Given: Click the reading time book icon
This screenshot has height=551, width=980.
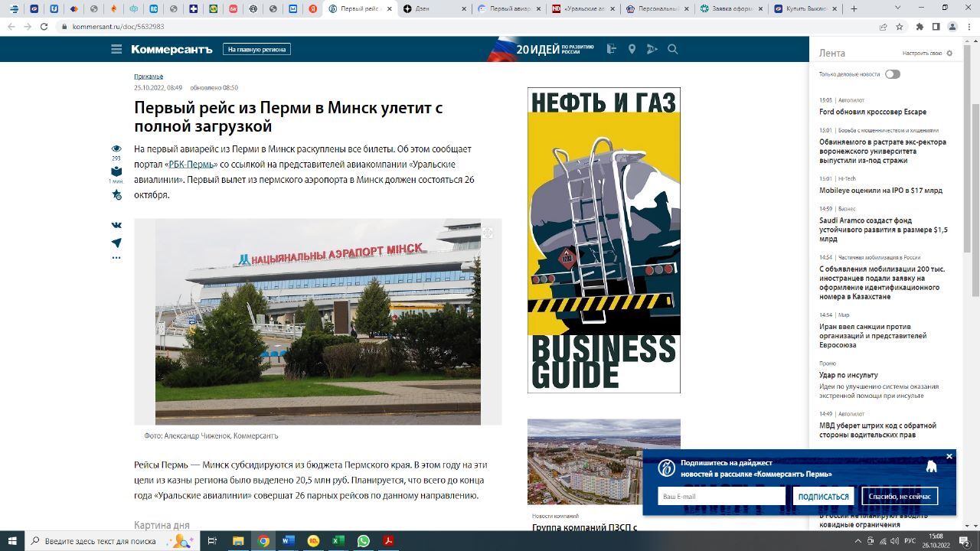Looking at the screenshot, I should [116, 171].
